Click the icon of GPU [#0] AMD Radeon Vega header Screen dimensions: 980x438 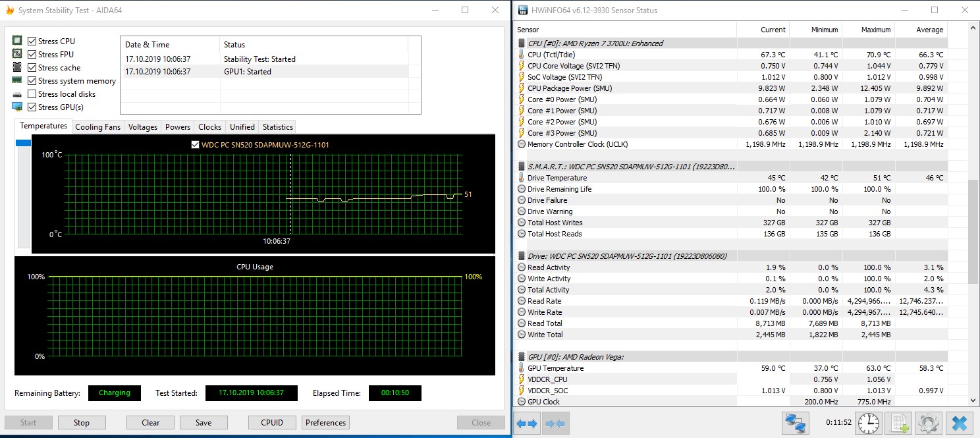coord(522,357)
